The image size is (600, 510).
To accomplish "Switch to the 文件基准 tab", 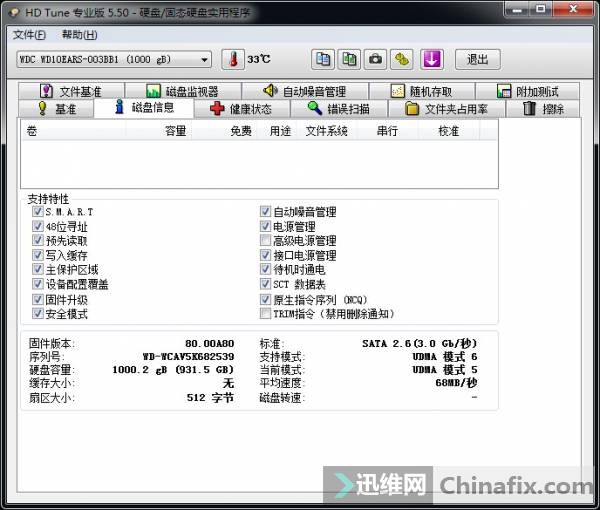I will (x=71, y=91).
